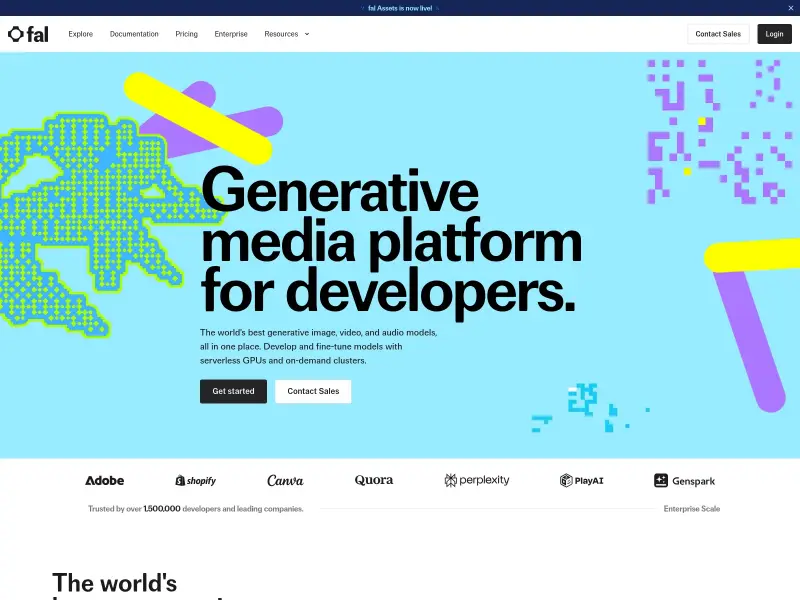Click the Canva logo

[x=285, y=481]
